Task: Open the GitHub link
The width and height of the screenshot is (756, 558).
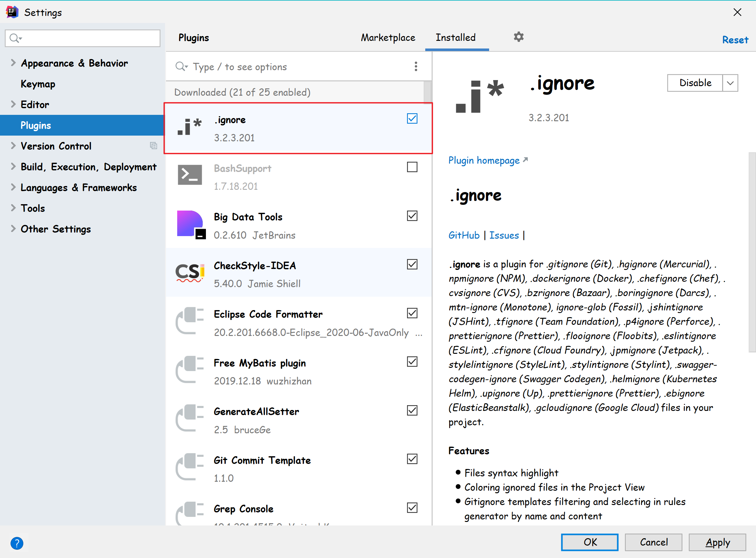Action: pyautogui.click(x=464, y=235)
